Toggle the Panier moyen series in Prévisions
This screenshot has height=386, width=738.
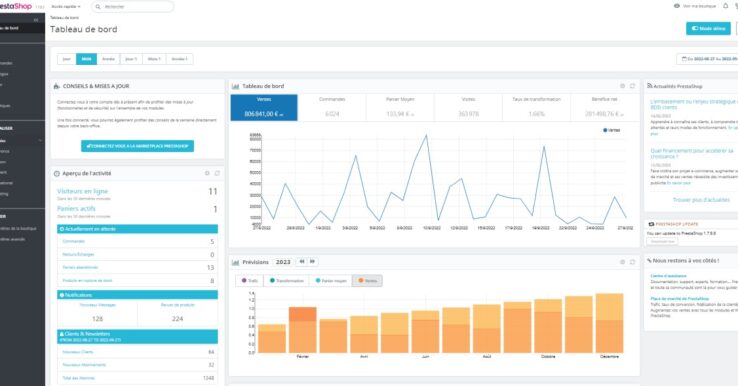coord(331,281)
